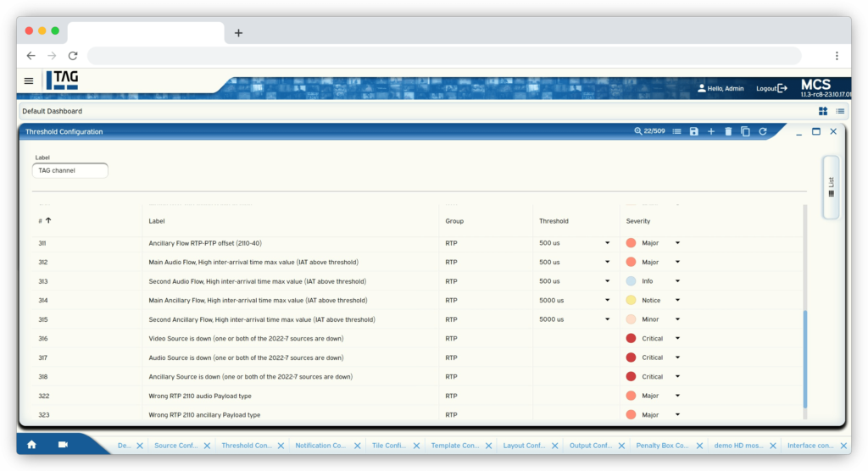Close the Layout Conf... bottom tab

click(555, 446)
